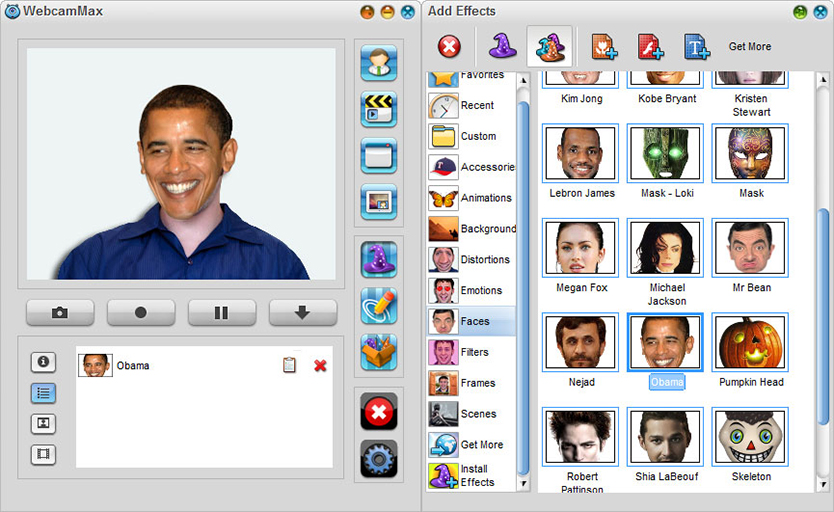Add picture effect from toolbar icon
This screenshot has height=512, width=834.
coord(604,46)
